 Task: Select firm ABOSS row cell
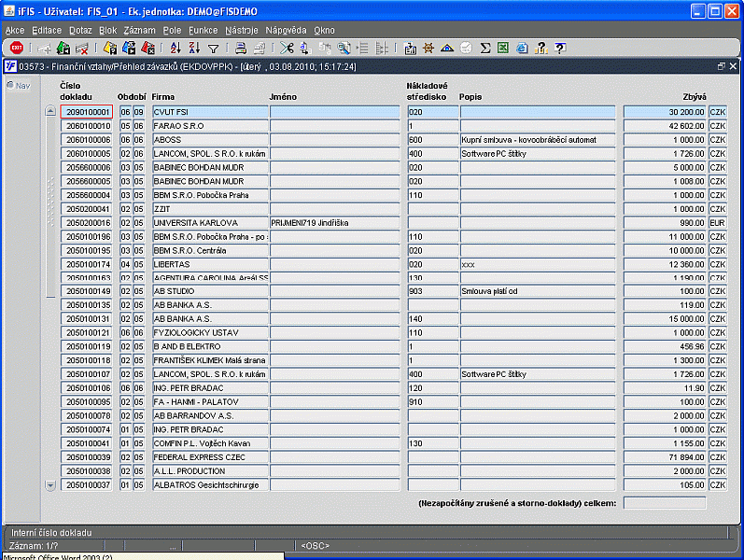point(210,139)
